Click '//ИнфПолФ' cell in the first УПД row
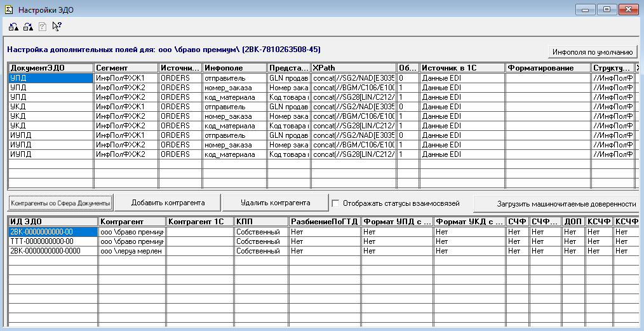Screen dimensions: 644x331 coord(613,78)
